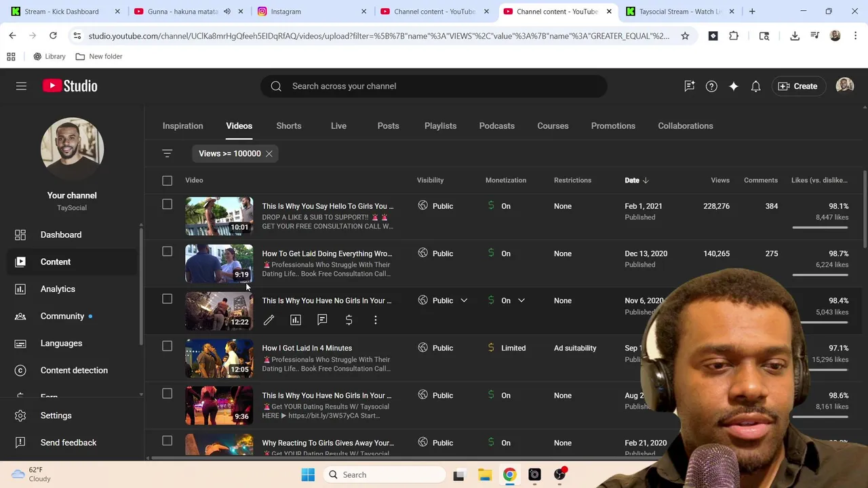The width and height of the screenshot is (868, 488).
Task: Open the channel feedback icon in header
Action: pyautogui.click(x=689, y=86)
